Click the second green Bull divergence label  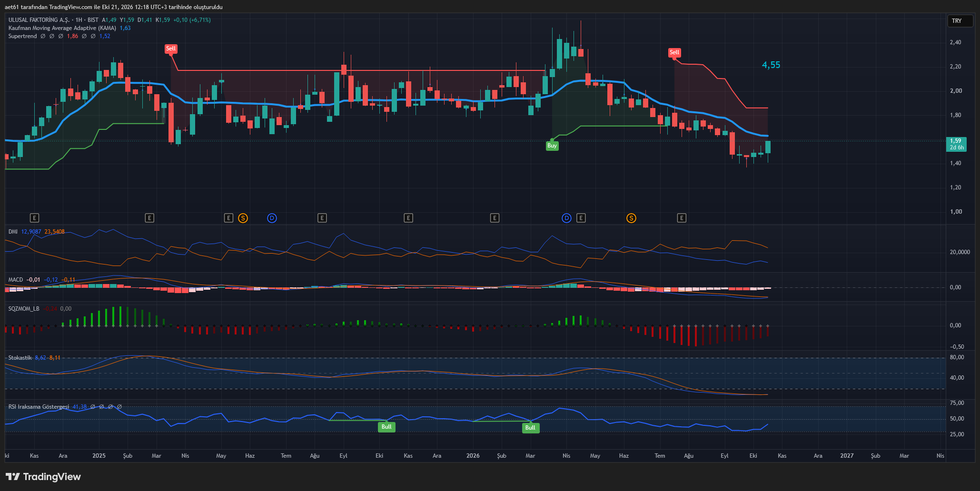(530, 428)
